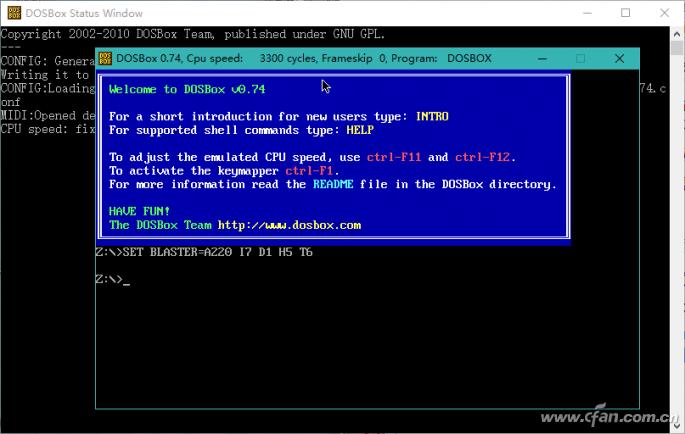Screen dimensions: 685x434
Task: Click the DOSBox Status Window title text
Action: (84, 14)
